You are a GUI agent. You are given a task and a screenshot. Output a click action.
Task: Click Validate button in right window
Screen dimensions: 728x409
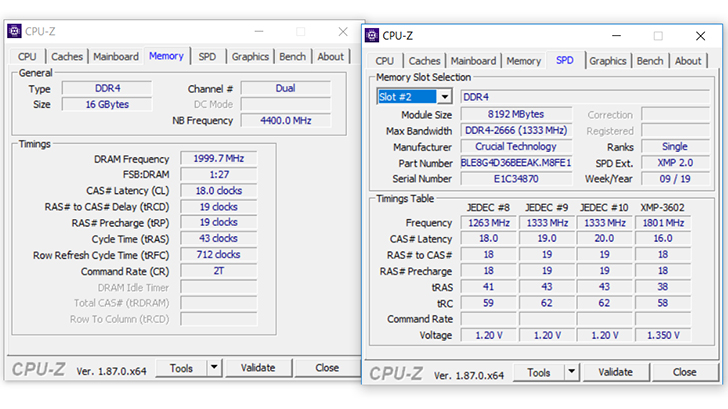[616, 372]
